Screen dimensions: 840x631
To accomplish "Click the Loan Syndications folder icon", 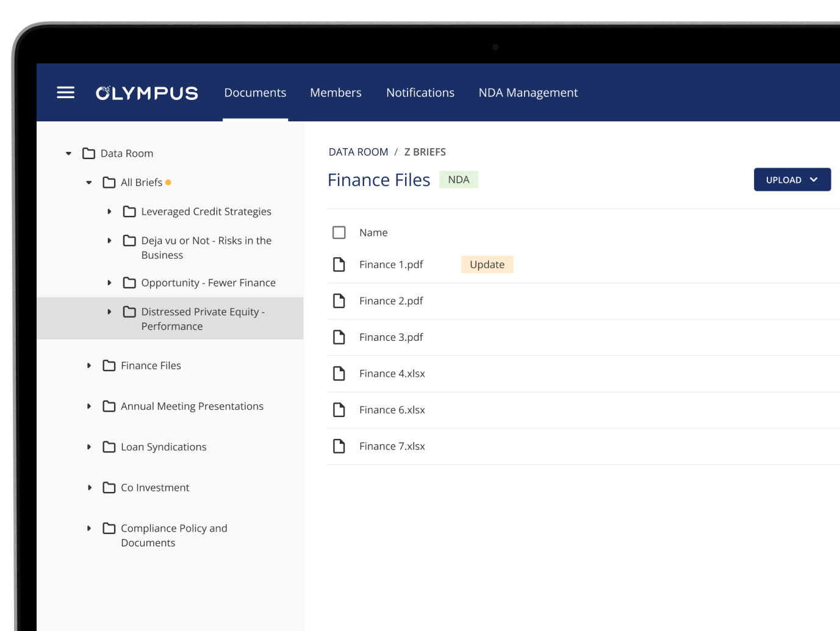I will coord(109,447).
